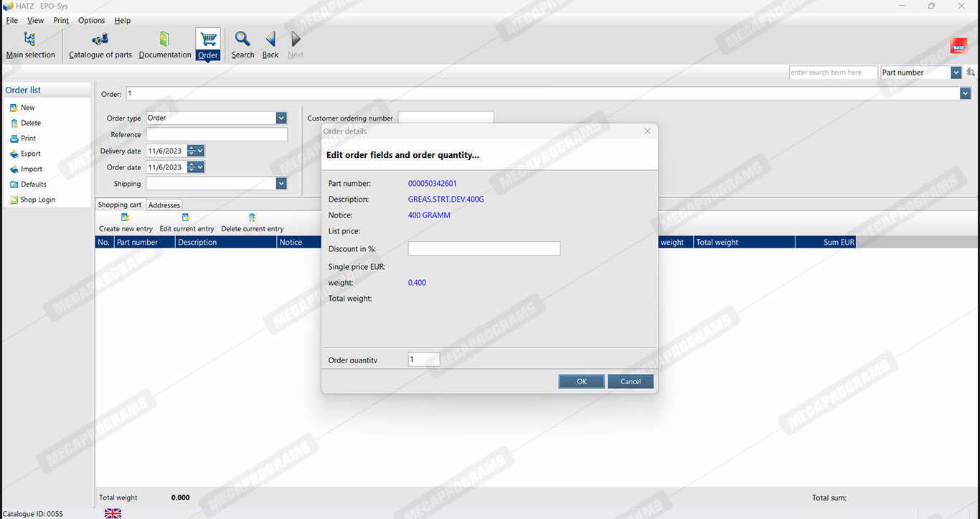The image size is (980, 519).
Task: Open the Part number search type dropdown
Action: [956, 73]
